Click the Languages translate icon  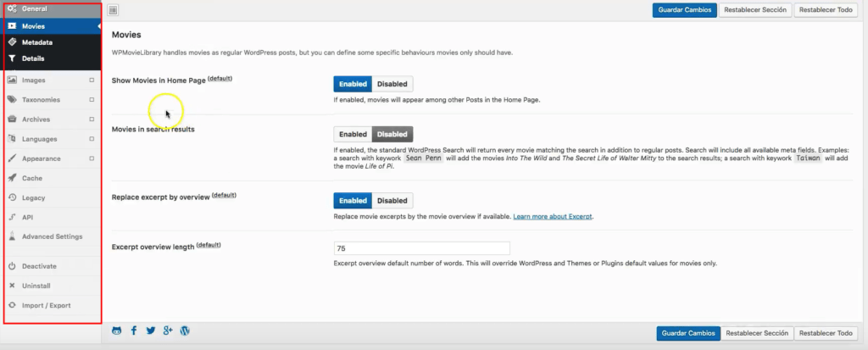coord(12,138)
